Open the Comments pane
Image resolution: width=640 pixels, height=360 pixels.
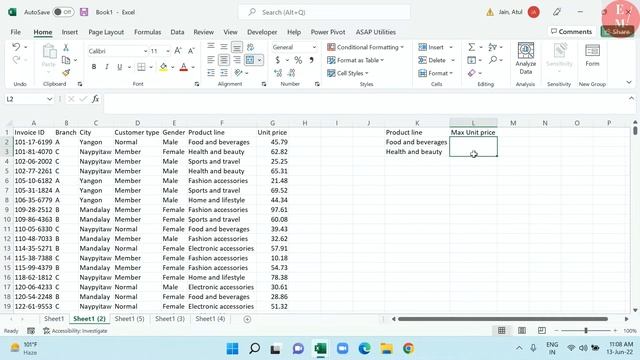[x=571, y=31]
